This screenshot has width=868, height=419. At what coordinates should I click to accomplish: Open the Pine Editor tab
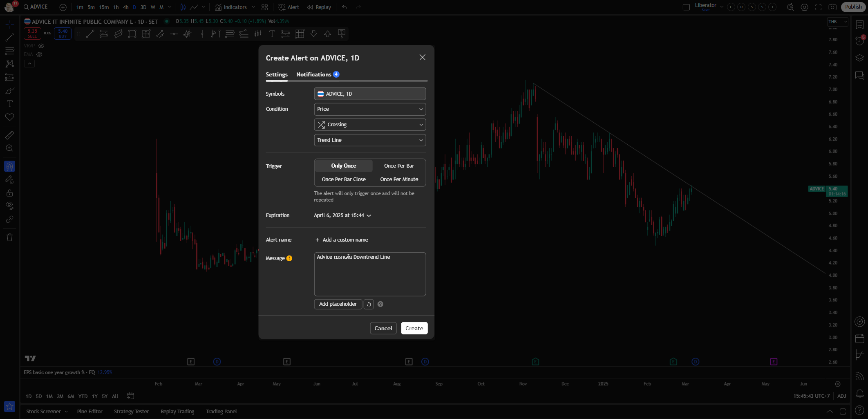pos(89,411)
